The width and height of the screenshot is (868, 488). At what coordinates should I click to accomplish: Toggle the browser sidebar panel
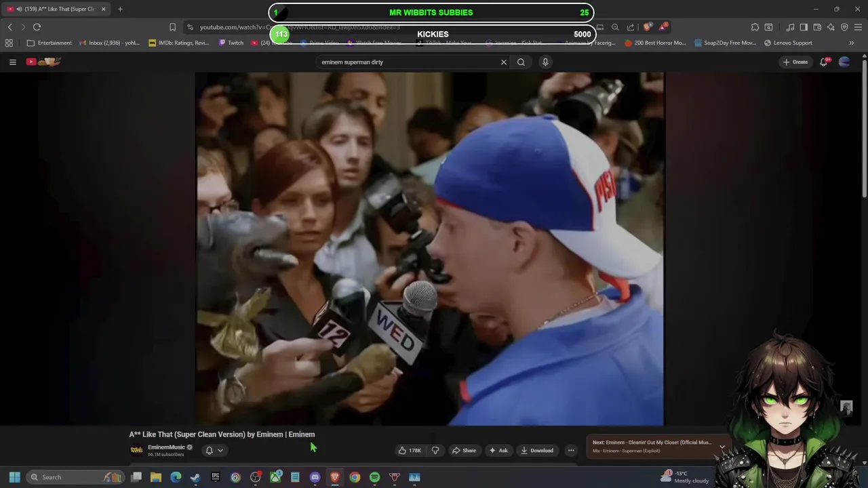tap(804, 27)
